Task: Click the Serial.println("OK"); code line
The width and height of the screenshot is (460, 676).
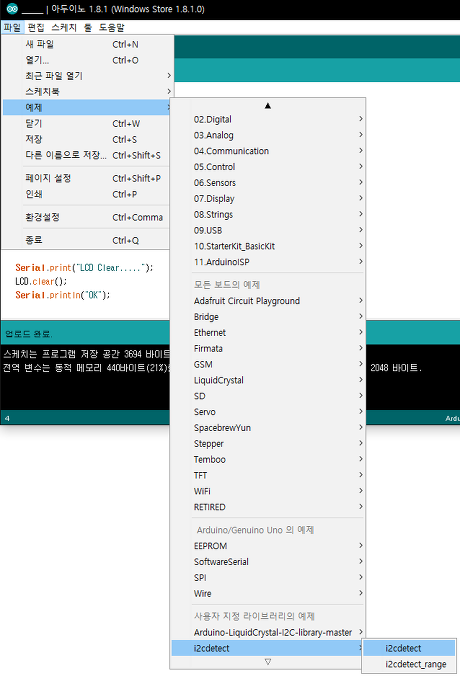Action: point(63,295)
